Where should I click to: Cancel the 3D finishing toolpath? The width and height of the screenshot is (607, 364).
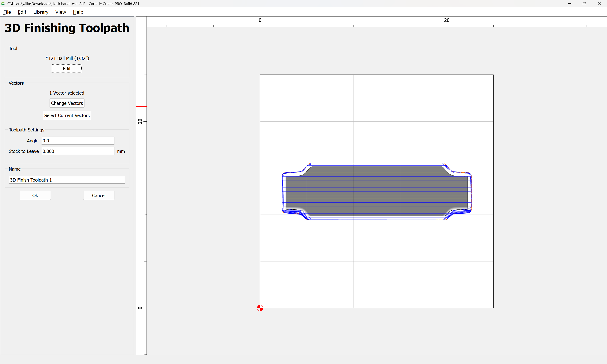(99, 195)
